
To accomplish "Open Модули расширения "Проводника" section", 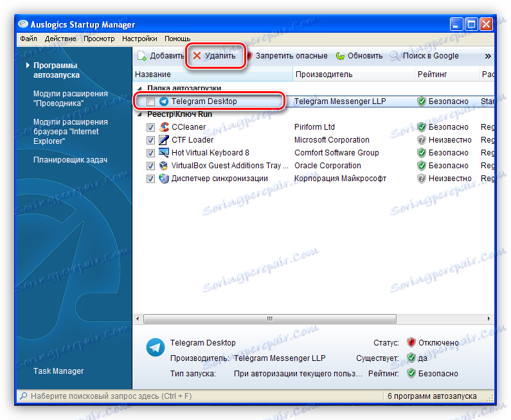I will pos(71,98).
